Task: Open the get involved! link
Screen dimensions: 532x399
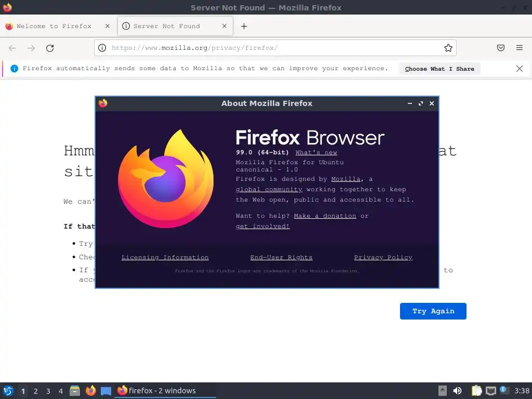Action: click(262, 226)
